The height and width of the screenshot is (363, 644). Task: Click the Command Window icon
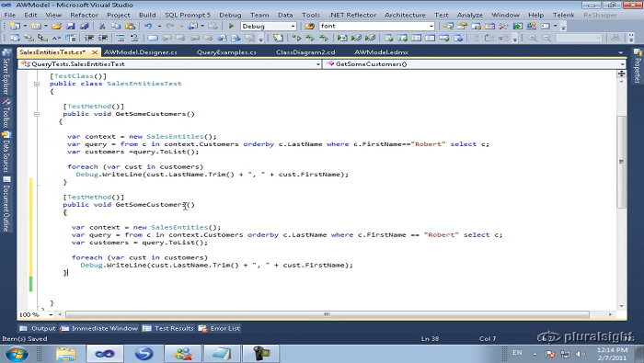pyautogui.click(x=545, y=26)
